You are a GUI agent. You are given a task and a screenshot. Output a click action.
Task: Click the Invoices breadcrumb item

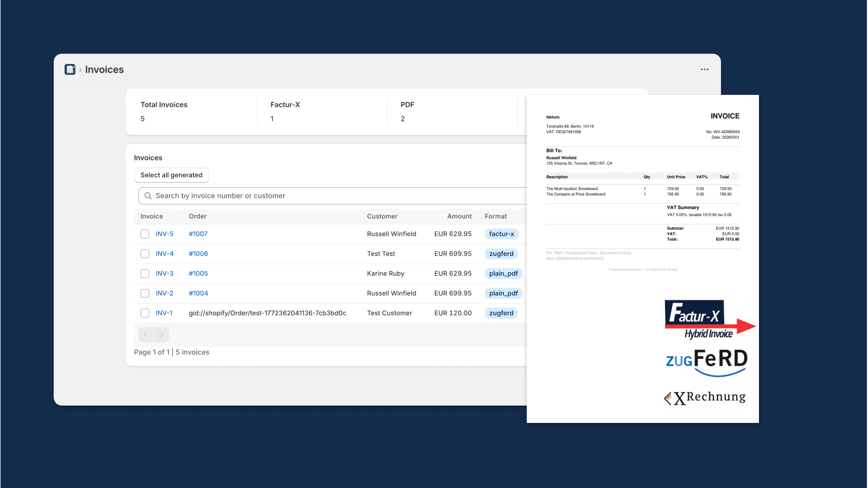(x=104, y=69)
